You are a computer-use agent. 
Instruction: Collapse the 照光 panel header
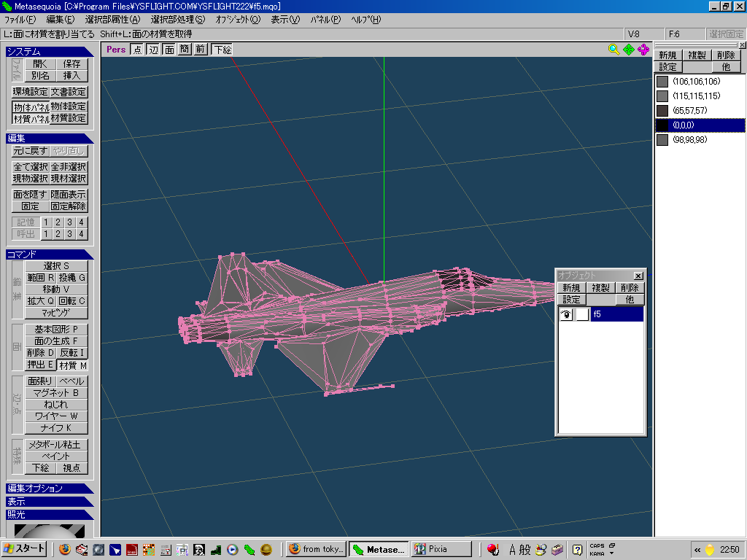point(50,514)
